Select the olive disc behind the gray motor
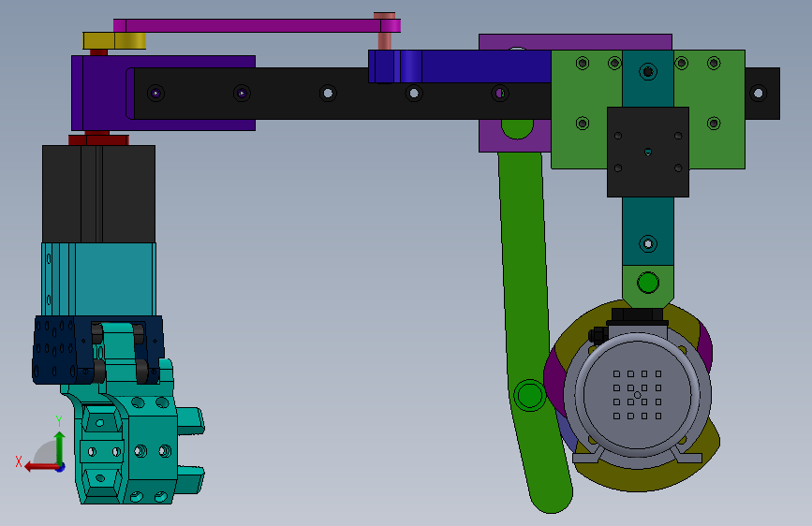812x526 pixels. [x=640, y=479]
